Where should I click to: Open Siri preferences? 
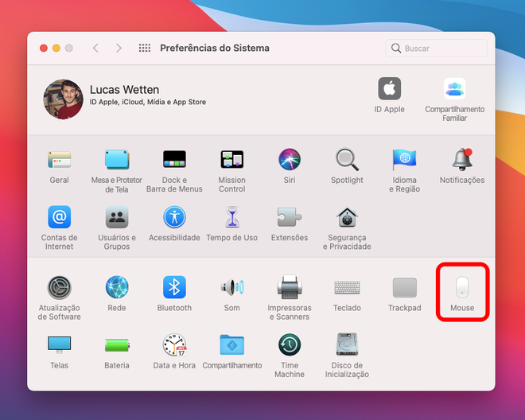[x=290, y=159]
